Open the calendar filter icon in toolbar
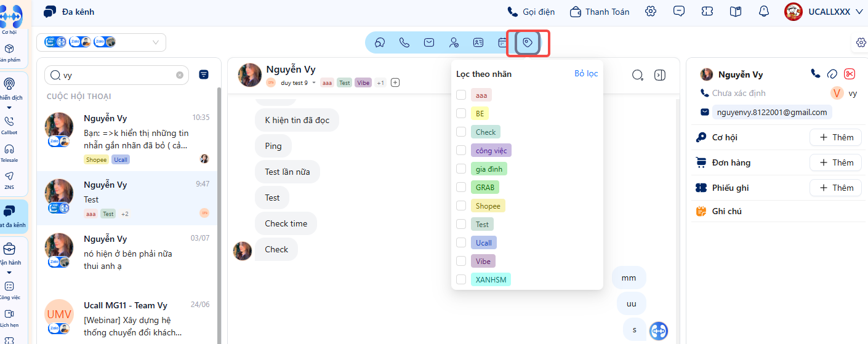This screenshot has height=344, width=868. click(502, 42)
